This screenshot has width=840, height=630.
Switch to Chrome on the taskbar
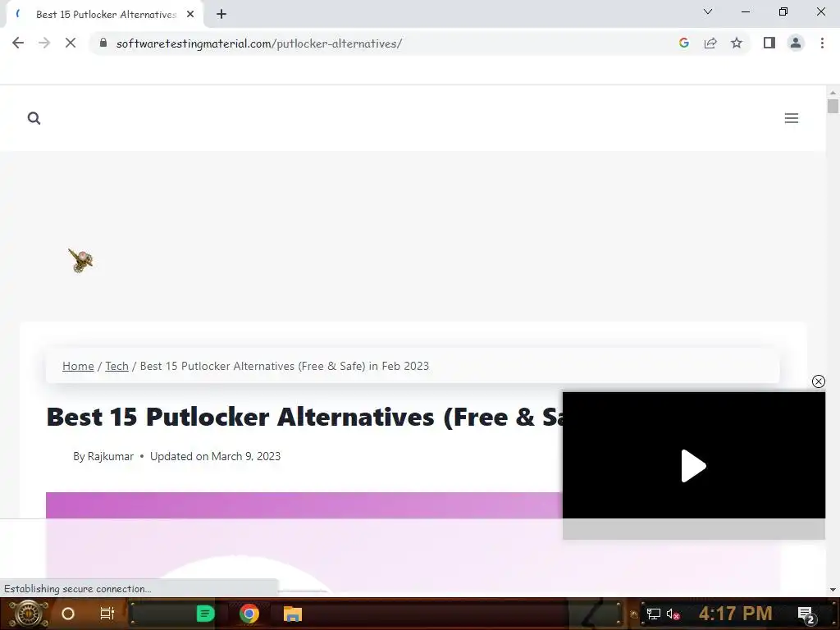[x=249, y=614]
